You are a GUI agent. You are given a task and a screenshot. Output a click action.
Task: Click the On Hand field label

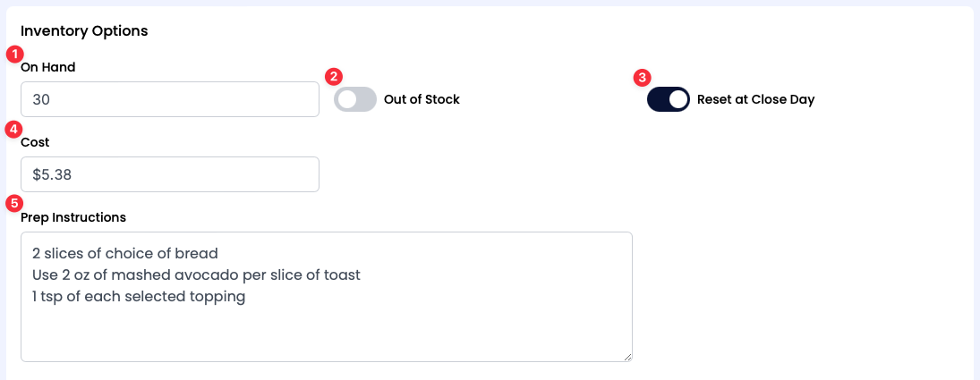[x=48, y=67]
